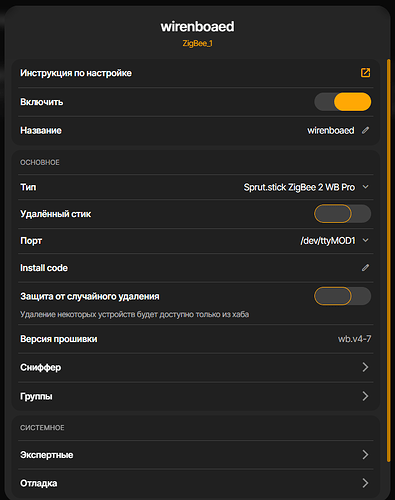Open the Тип dropdown Sprut.stick ZigBee 2 WB Pro

pos(306,187)
